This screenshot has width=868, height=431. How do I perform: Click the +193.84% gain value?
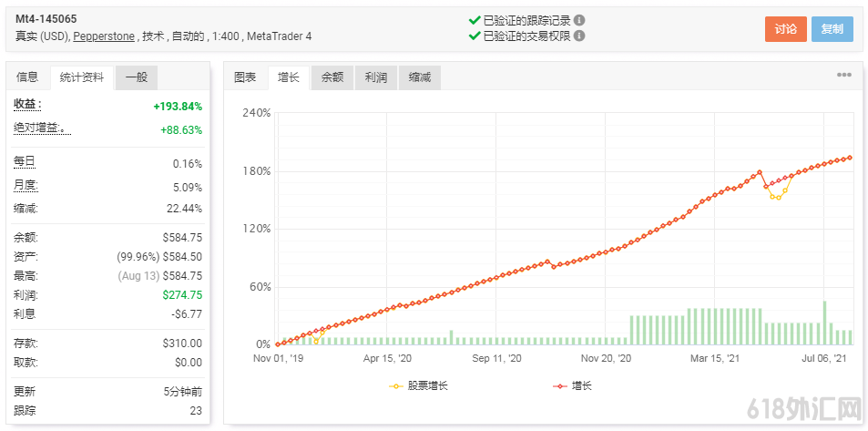coord(178,107)
